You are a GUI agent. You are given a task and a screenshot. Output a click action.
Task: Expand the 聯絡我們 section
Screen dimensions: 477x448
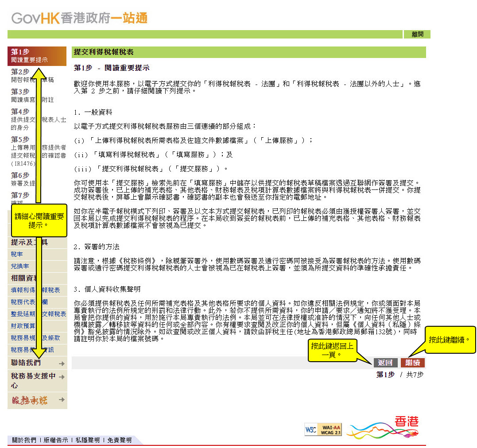(37, 363)
